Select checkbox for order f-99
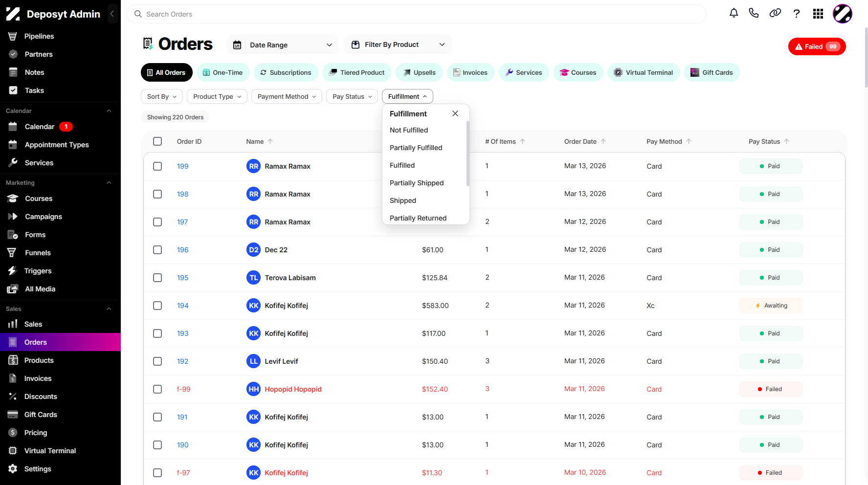The width and height of the screenshot is (868, 485). pyautogui.click(x=157, y=389)
